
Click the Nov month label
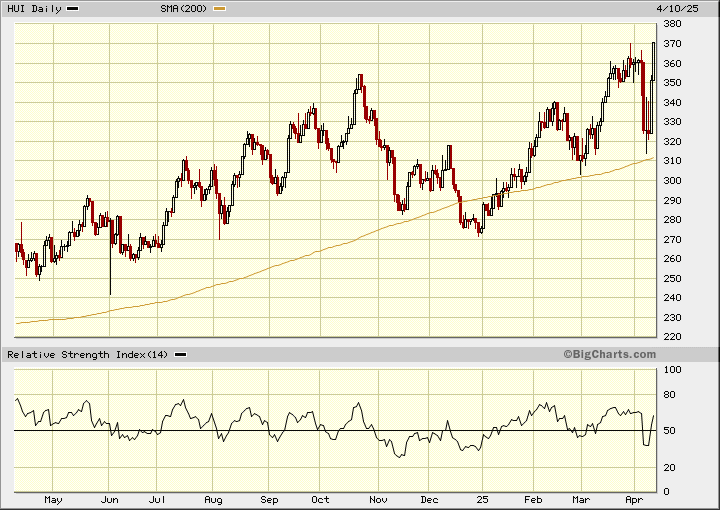coord(378,500)
